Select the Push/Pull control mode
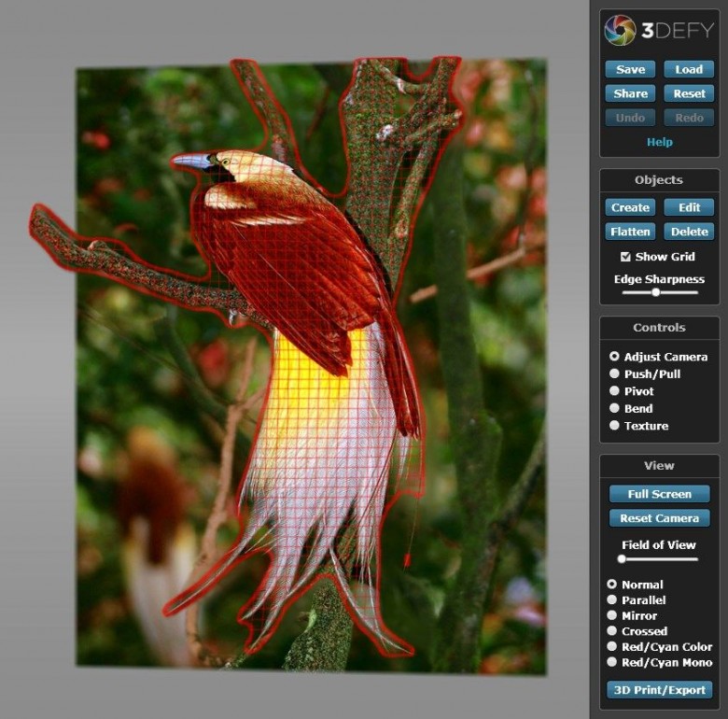The image size is (728, 719). pos(614,374)
